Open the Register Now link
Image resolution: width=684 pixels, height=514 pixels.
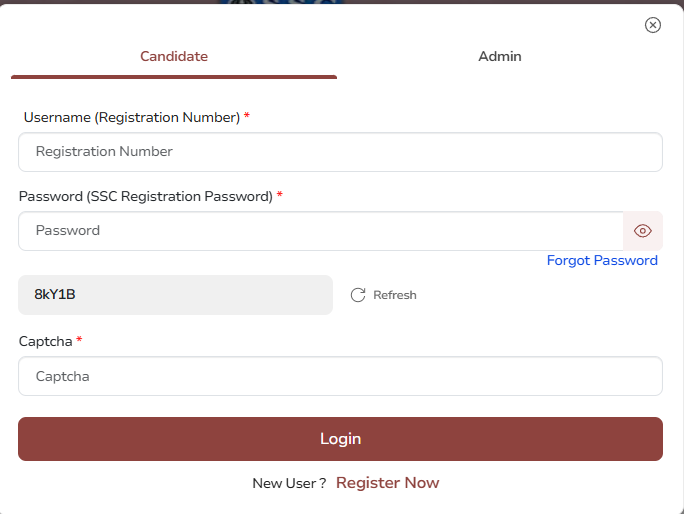[x=387, y=483]
